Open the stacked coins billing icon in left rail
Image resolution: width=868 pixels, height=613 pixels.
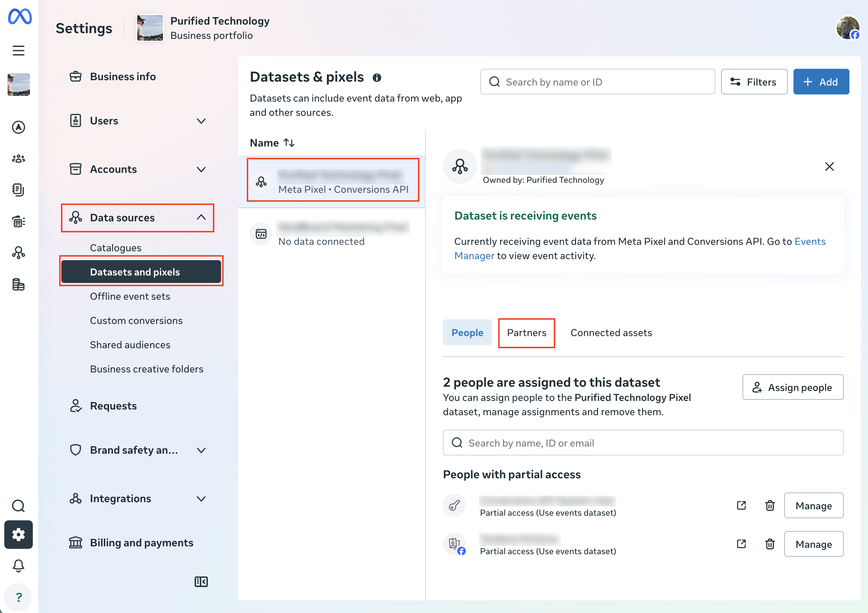pos(19,284)
